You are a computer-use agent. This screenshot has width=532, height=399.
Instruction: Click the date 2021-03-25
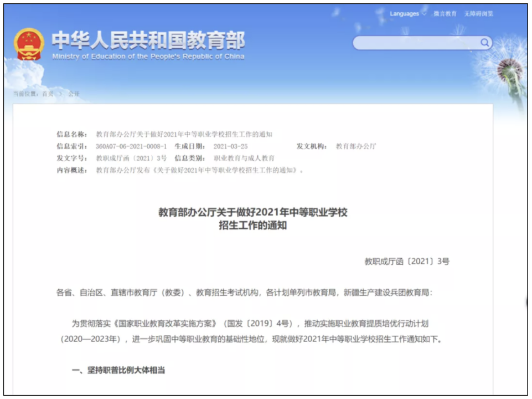(x=230, y=146)
